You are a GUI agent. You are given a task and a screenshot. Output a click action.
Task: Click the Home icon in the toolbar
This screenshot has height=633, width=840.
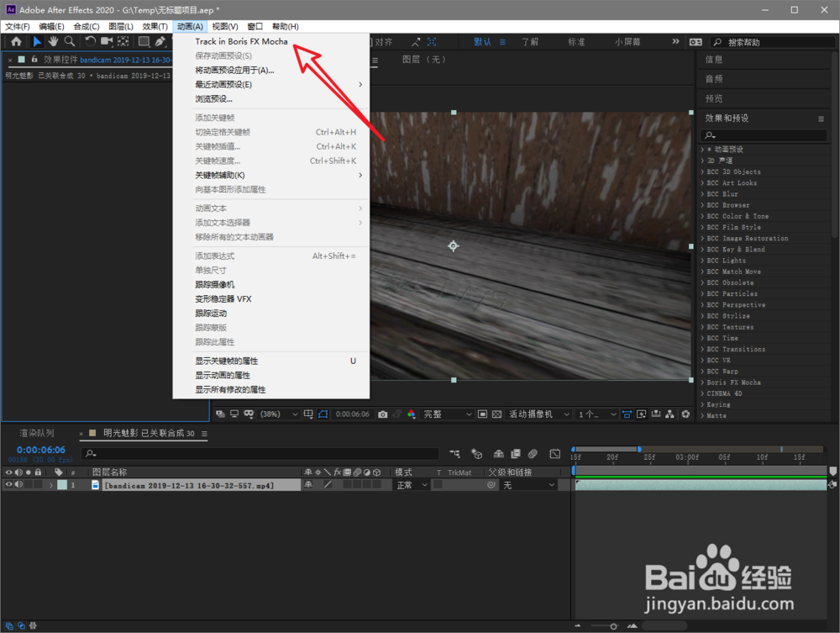pos(16,41)
